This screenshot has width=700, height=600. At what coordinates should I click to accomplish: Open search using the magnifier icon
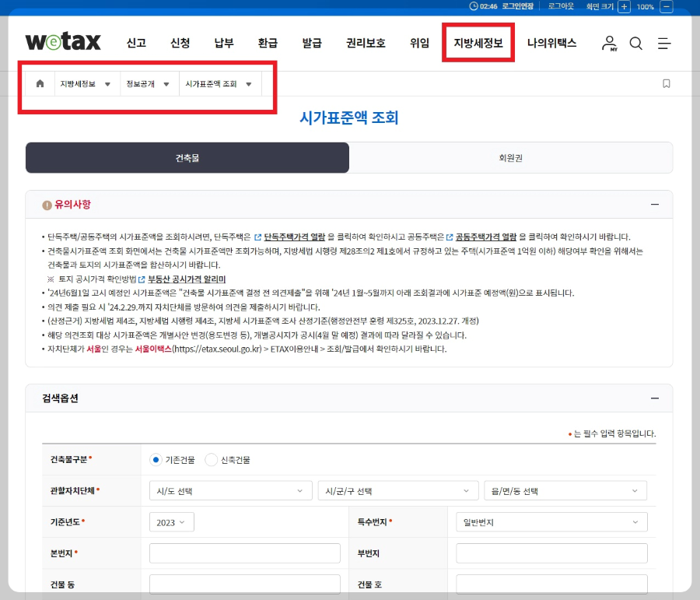(636, 44)
